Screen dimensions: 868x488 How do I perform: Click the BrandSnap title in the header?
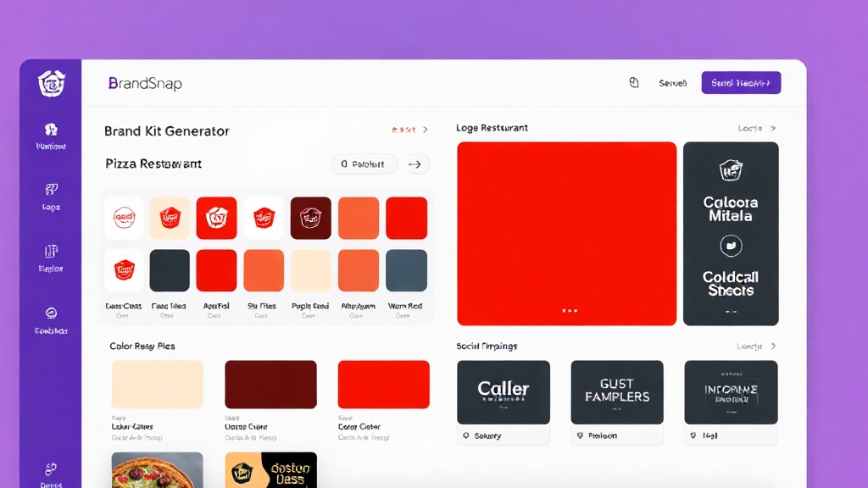pyautogui.click(x=145, y=84)
